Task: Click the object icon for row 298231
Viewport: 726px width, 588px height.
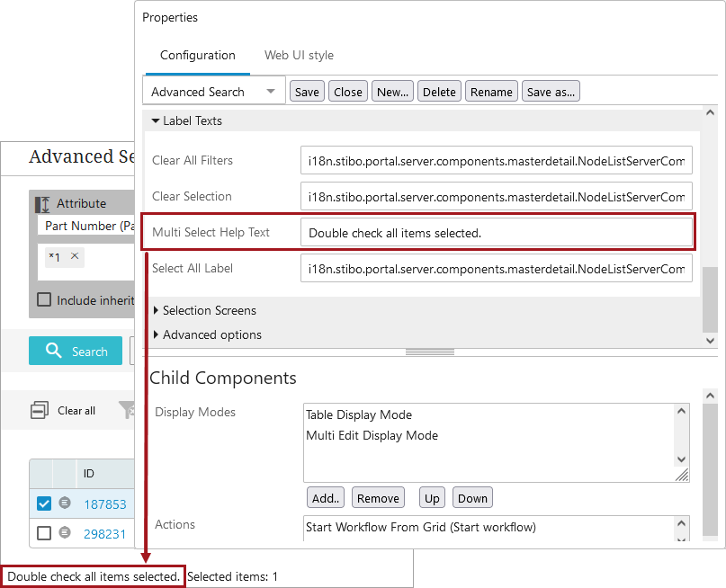Action: pos(65,532)
